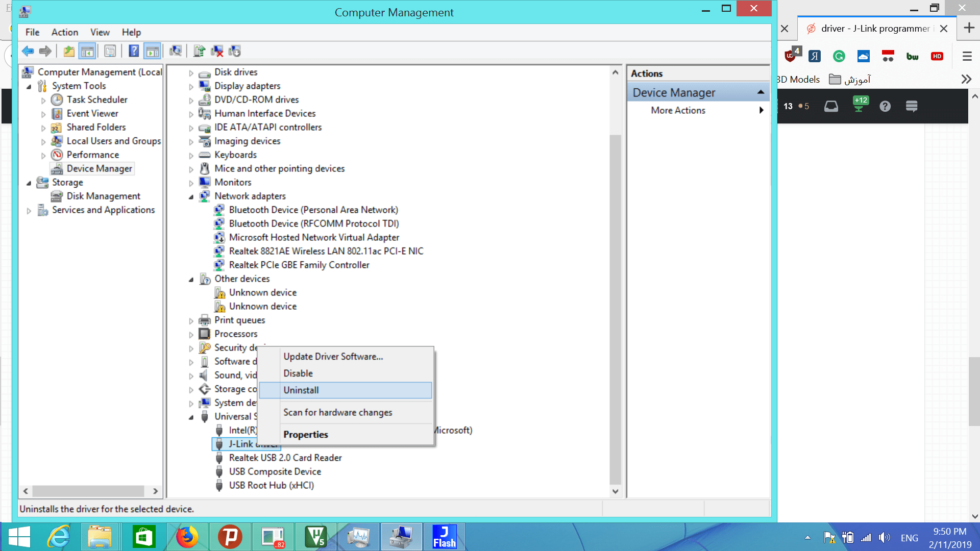Click the blue Help question mark icon
Image resolution: width=980 pixels, height=551 pixels.
pyautogui.click(x=134, y=51)
